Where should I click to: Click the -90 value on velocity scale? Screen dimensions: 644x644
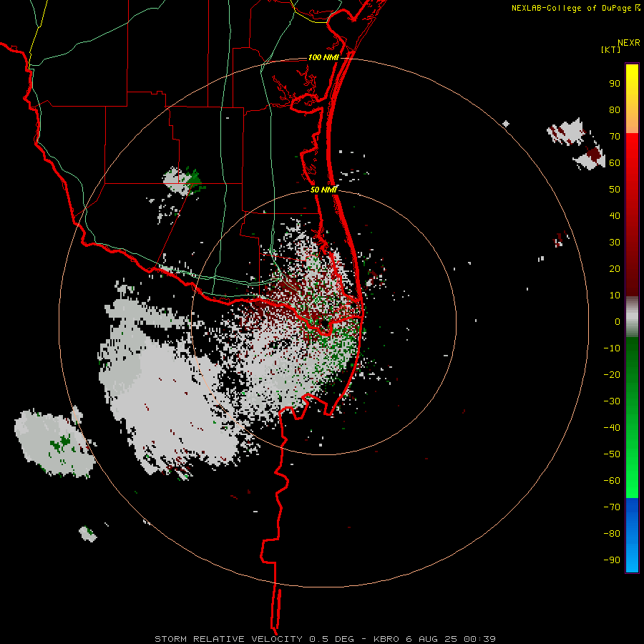point(612,560)
